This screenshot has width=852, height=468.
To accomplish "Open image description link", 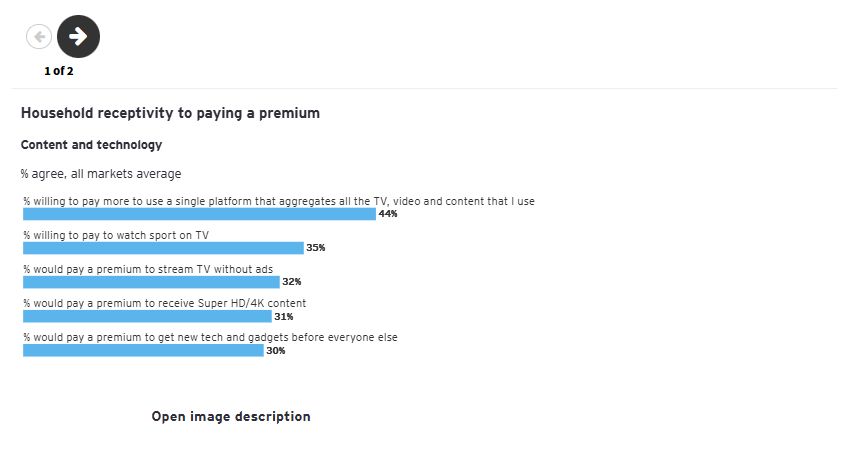I will click(231, 416).
